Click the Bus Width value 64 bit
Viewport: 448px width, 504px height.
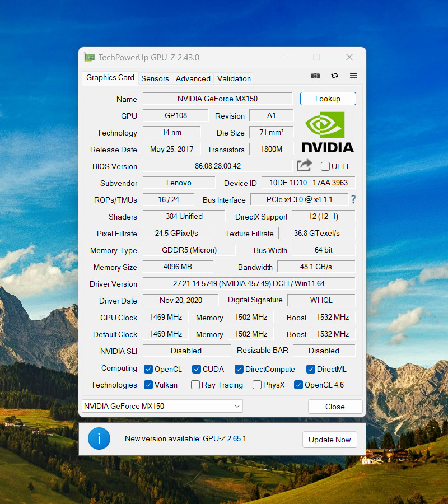324,250
